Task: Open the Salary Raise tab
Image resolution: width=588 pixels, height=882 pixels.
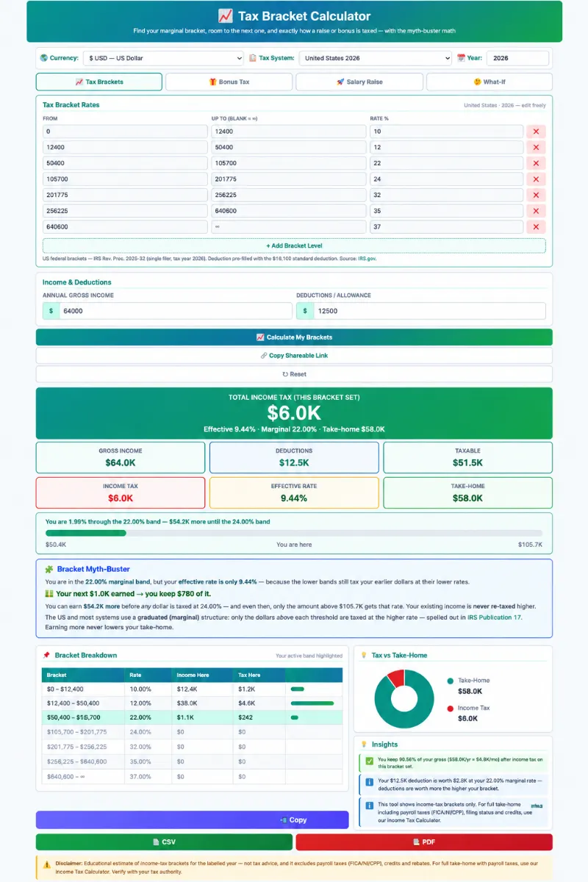Action: point(359,82)
